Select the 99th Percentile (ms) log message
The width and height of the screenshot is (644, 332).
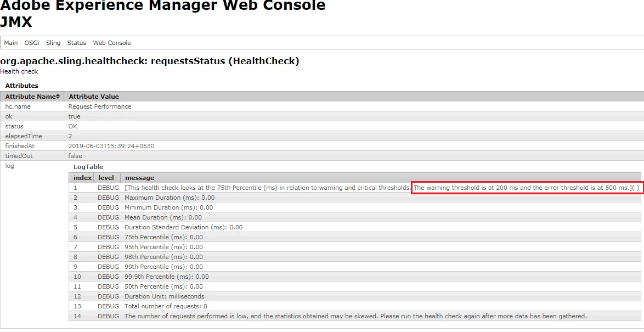coord(164,267)
